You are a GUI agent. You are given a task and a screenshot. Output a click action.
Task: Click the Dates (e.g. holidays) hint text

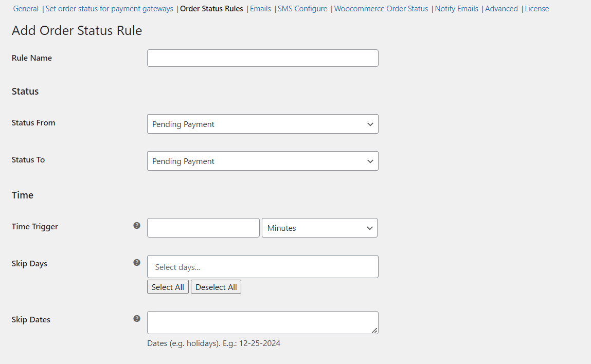[x=213, y=343]
